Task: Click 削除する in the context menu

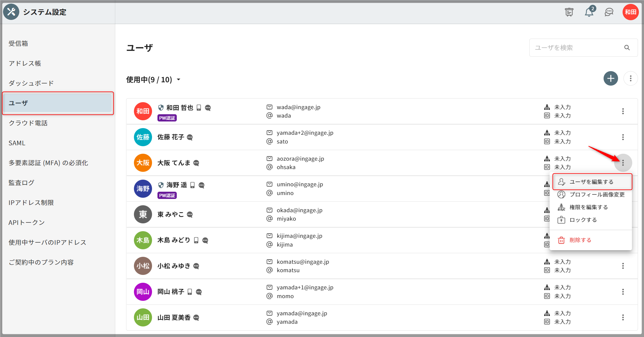Action: (x=580, y=240)
